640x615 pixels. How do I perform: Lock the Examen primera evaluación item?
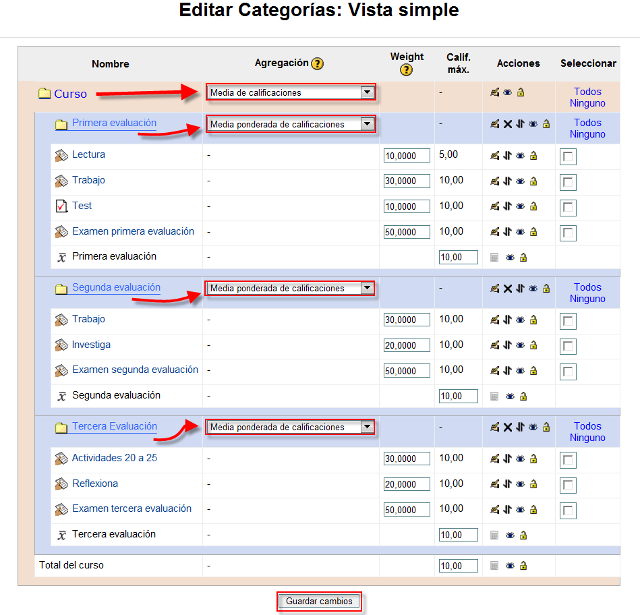tap(533, 232)
